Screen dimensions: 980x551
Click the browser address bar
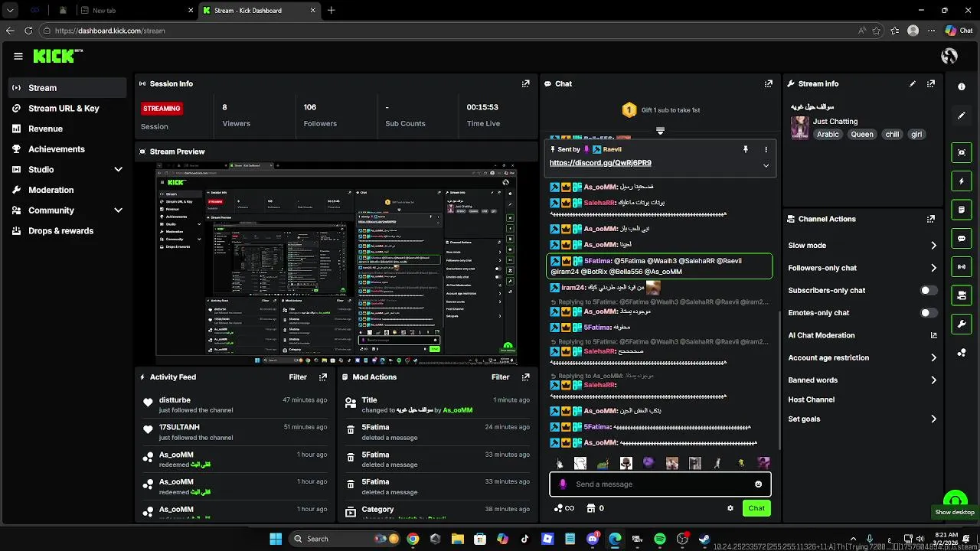(x=452, y=31)
